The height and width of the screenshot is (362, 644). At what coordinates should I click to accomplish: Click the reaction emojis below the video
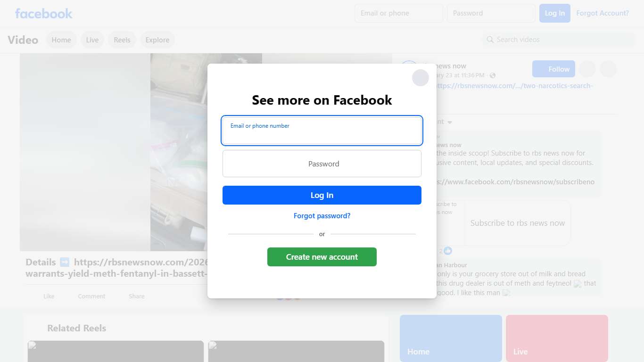point(288,296)
